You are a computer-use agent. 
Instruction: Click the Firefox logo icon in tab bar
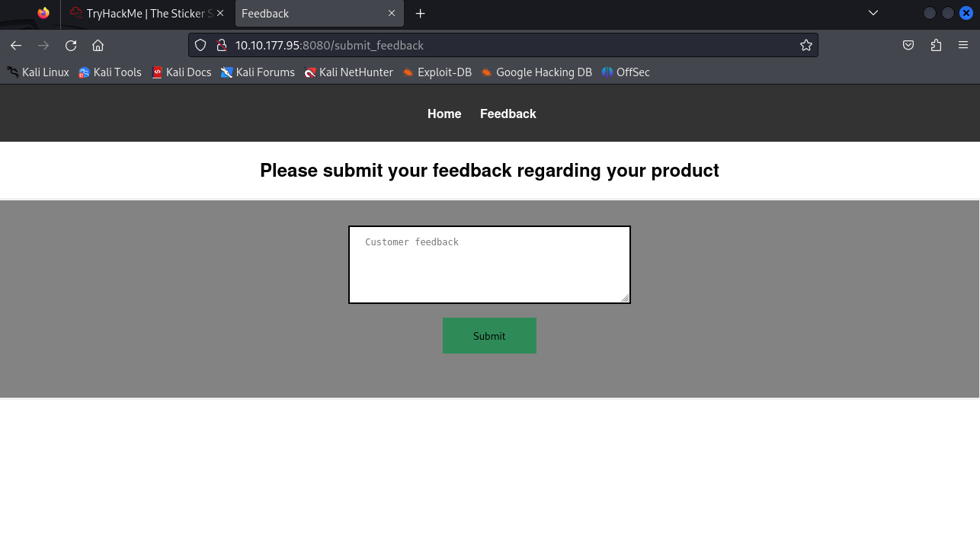point(43,13)
